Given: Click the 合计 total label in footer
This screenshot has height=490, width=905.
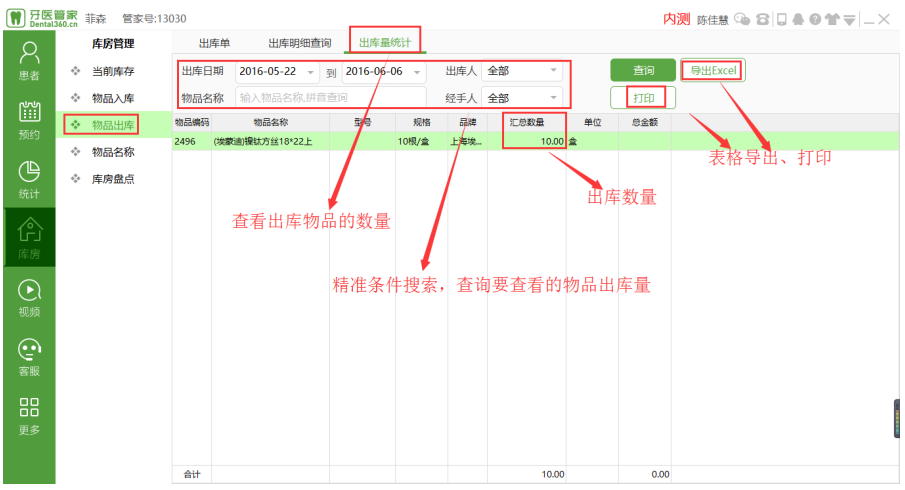Looking at the screenshot, I should coord(192,474).
